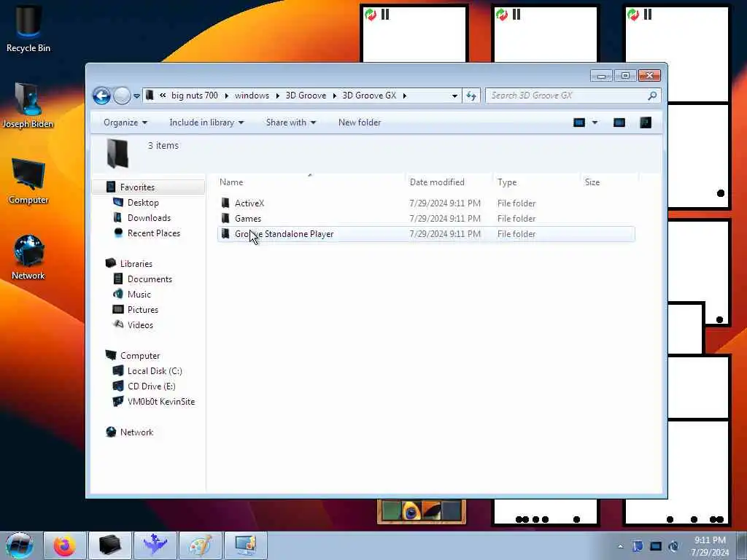Open VM0b0t KevinSite in navigation pane
Image resolution: width=747 pixels, height=560 pixels.
[x=161, y=402]
